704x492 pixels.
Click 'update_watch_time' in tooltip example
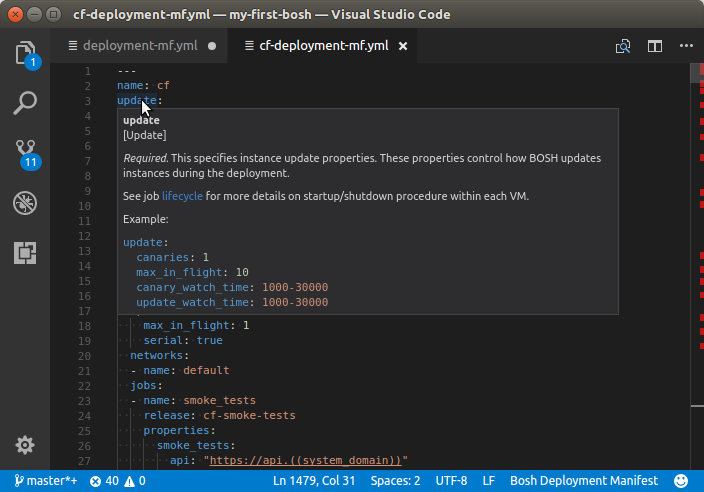[193, 302]
